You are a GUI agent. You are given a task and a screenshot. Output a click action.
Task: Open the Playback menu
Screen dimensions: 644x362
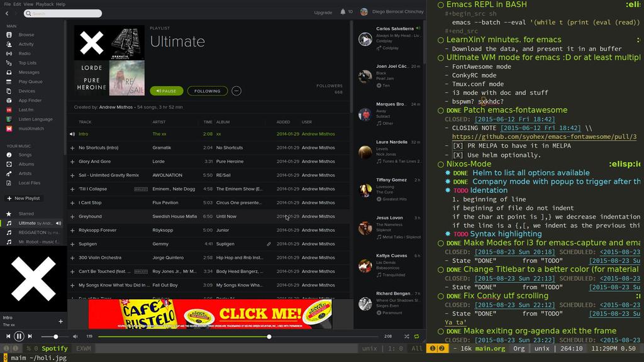[x=45, y=4]
